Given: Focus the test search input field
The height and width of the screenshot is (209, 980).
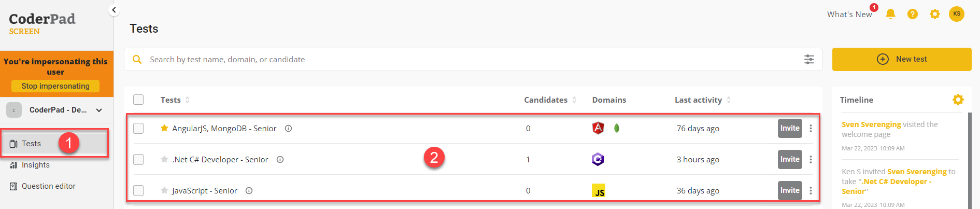Looking at the screenshot, I should click(x=473, y=60).
